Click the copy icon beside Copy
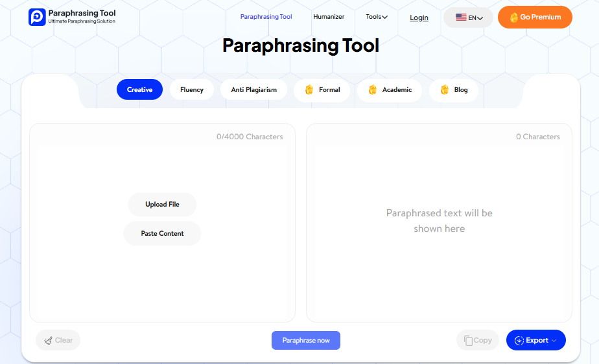 click(x=468, y=340)
